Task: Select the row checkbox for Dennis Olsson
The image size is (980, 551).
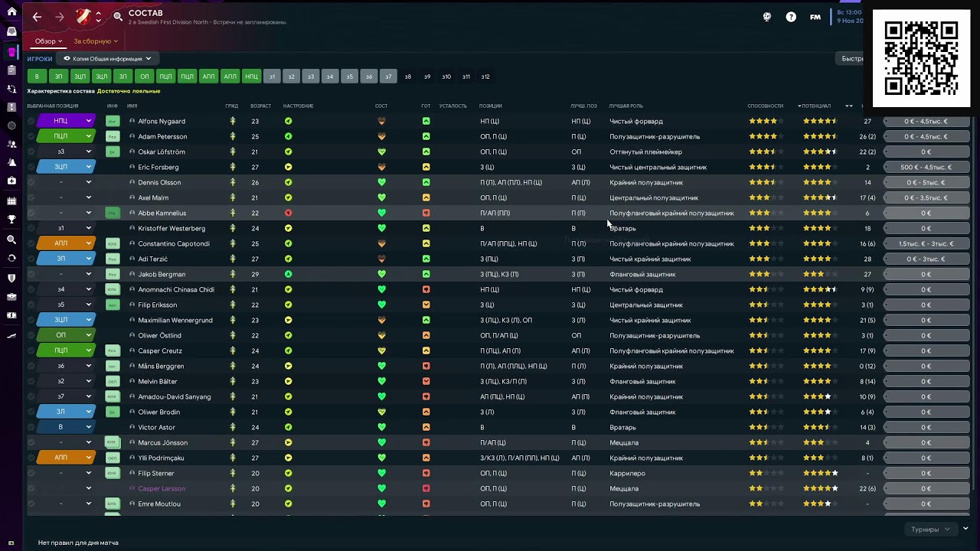Action: (x=31, y=182)
